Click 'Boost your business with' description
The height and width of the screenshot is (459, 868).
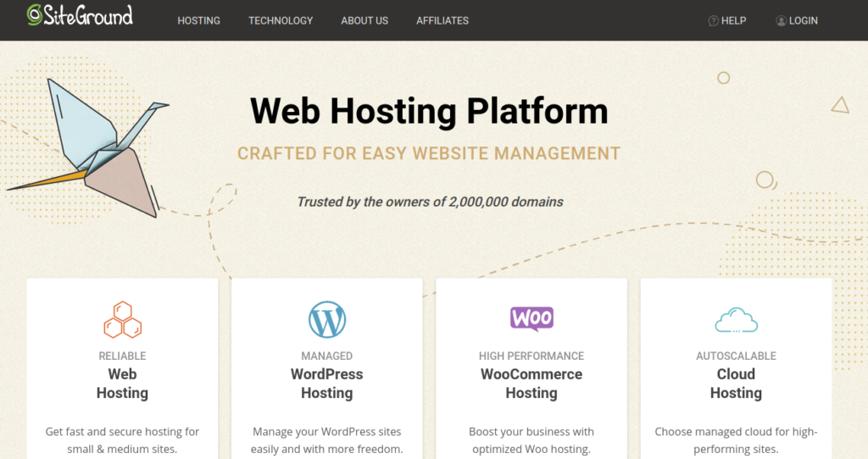531,440
